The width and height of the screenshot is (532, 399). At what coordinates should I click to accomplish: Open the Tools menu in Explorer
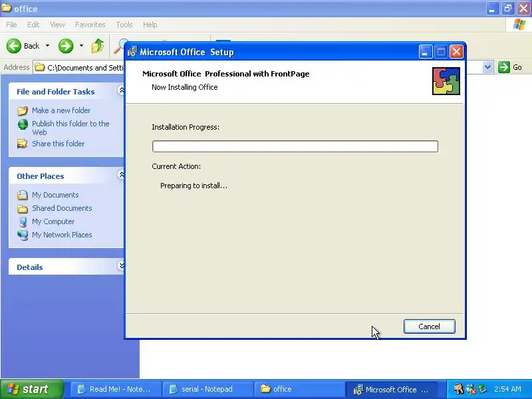click(x=124, y=25)
